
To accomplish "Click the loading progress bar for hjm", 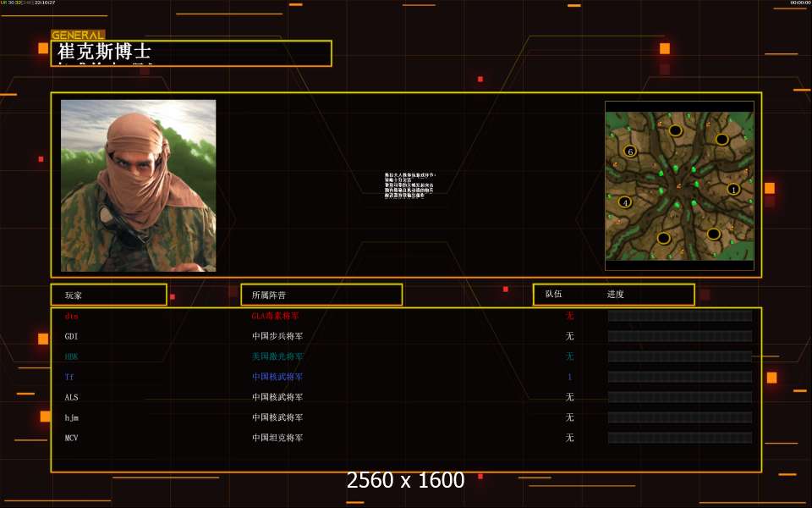I will pos(680,417).
